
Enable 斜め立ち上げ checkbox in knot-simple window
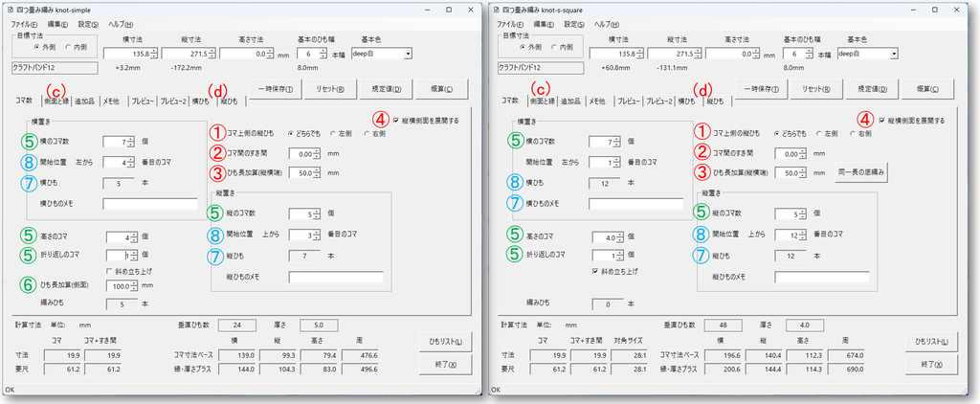point(110,271)
